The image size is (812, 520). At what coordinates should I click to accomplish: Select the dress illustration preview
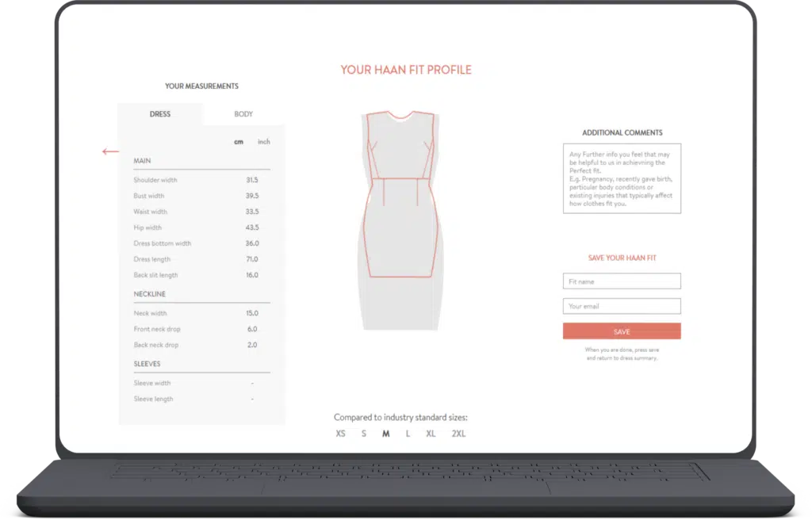400,220
